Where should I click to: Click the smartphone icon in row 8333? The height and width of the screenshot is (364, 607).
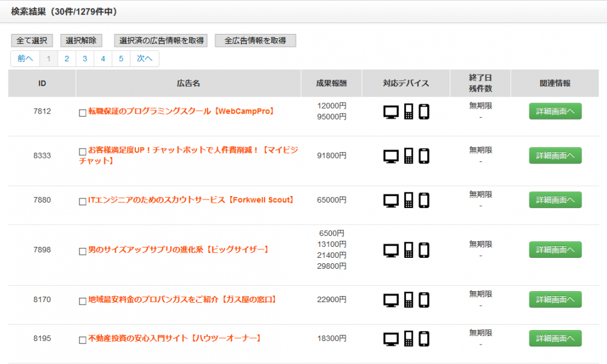[x=424, y=157]
